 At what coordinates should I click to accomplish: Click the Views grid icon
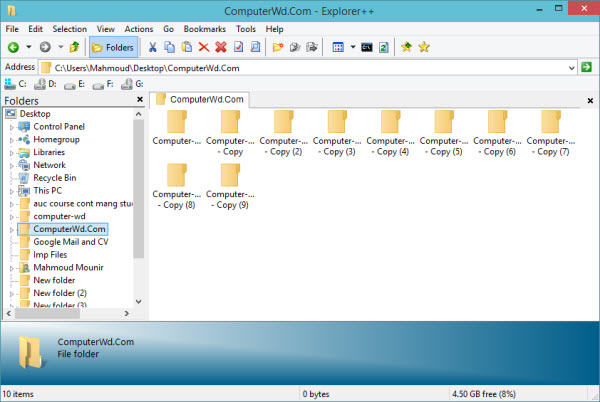click(338, 47)
